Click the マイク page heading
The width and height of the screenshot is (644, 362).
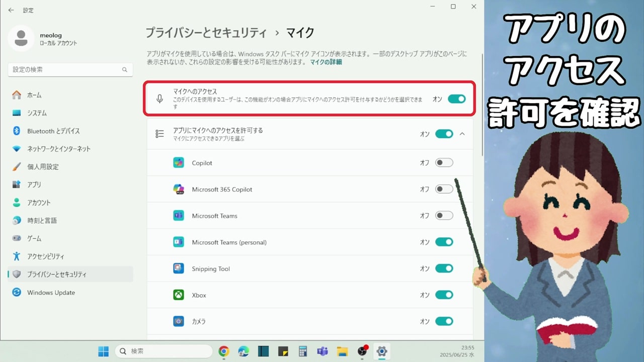click(x=300, y=33)
